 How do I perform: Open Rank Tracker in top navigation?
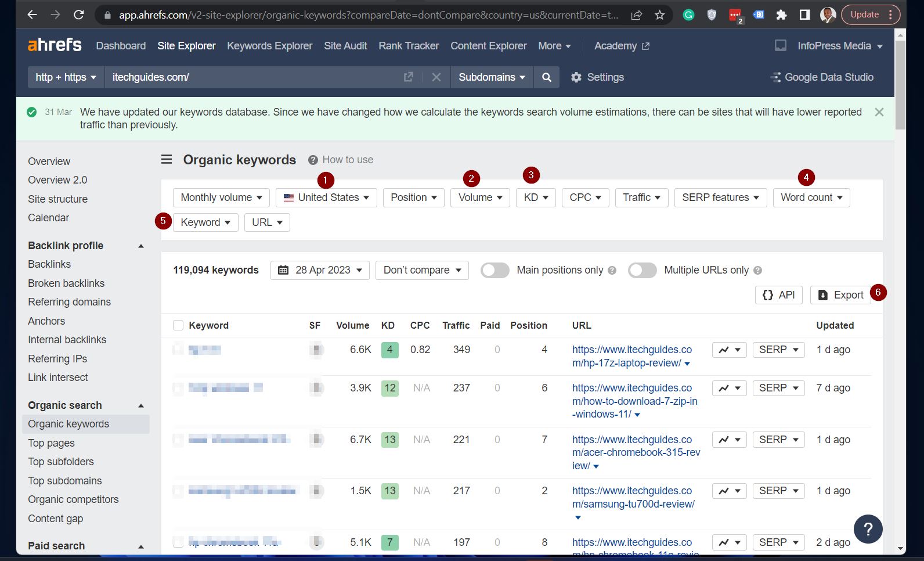pos(409,46)
